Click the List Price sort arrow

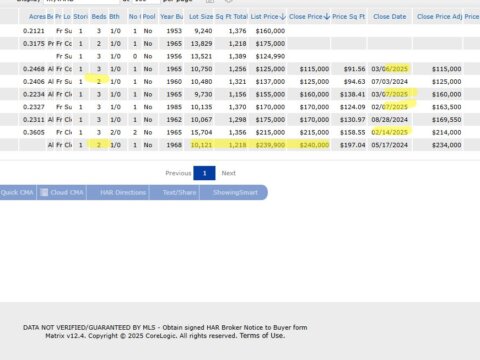[x=283, y=17]
